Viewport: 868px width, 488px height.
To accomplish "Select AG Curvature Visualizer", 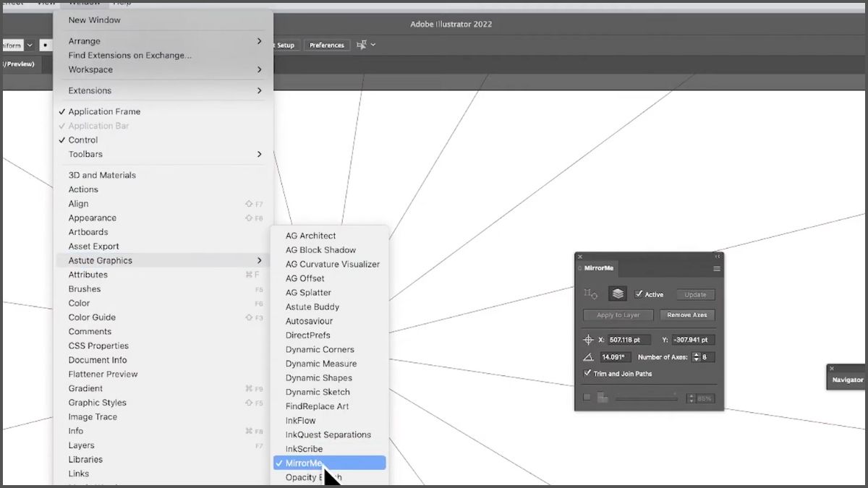I will click(x=330, y=264).
